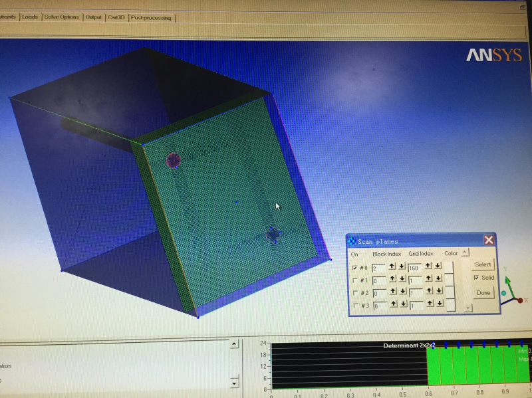Viewport: 532px width, 398px height.
Task: Click color swatch for scan plane #2
Action: pyautogui.click(x=450, y=292)
